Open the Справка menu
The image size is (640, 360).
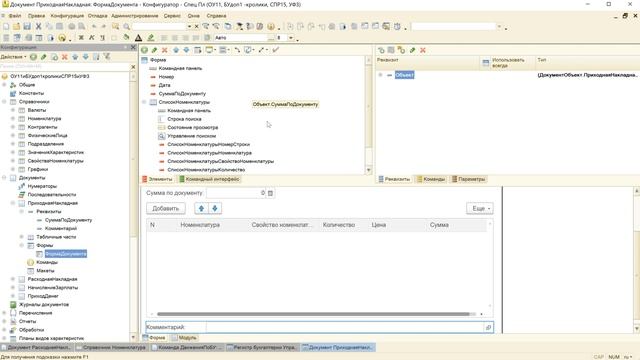[x=216, y=16]
